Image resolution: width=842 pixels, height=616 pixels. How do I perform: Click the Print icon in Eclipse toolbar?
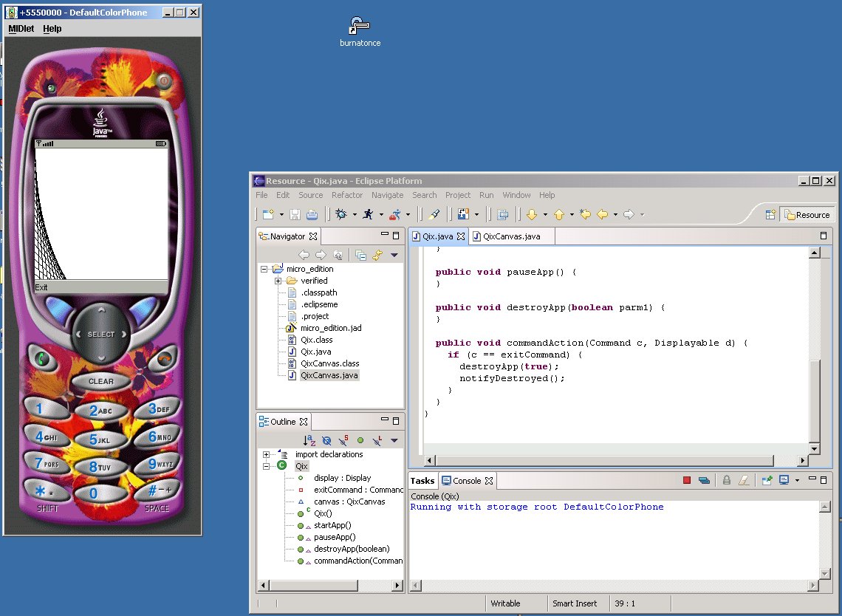(312, 214)
